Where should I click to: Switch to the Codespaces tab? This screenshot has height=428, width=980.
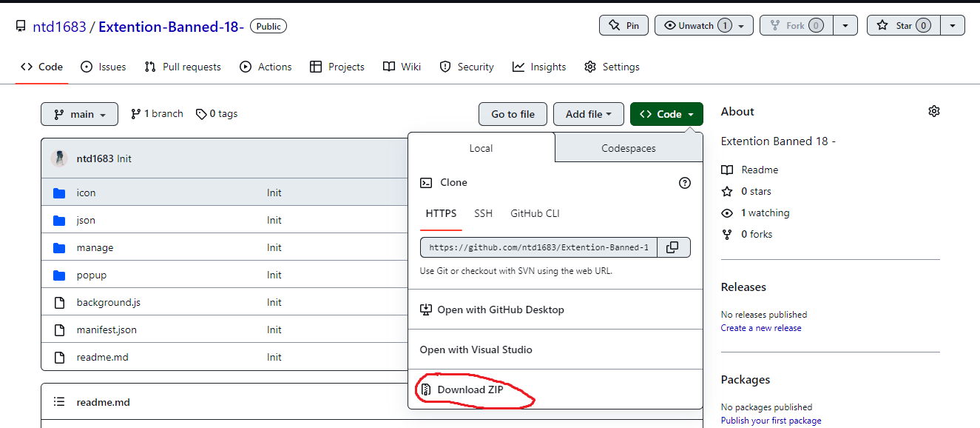[x=629, y=148]
